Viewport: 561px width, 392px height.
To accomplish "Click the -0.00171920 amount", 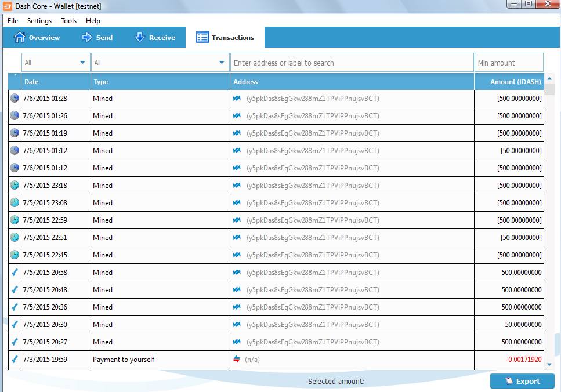I will (x=524, y=359).
